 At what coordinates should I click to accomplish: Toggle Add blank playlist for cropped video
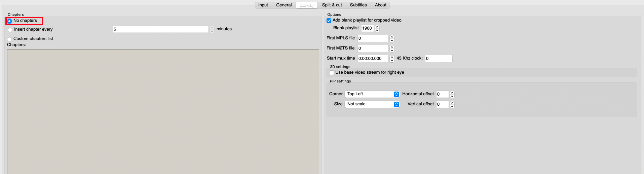click(x=329, y=21)
